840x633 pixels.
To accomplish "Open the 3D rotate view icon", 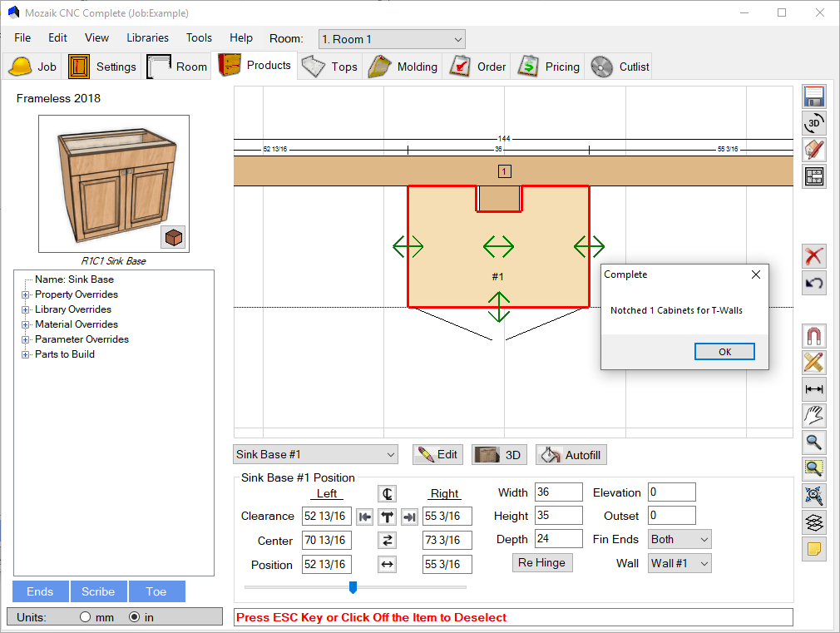I will click(814, 123).
